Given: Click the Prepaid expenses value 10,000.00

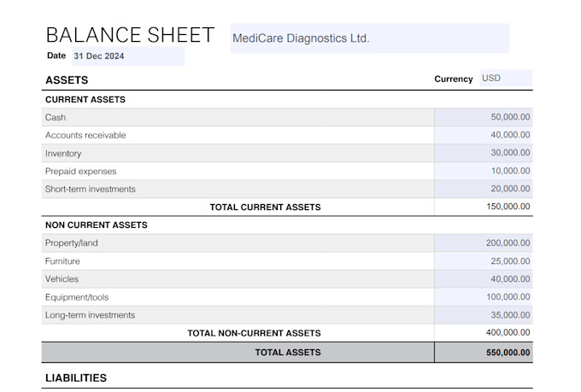Looking at the screenshot, I should 484,171.
